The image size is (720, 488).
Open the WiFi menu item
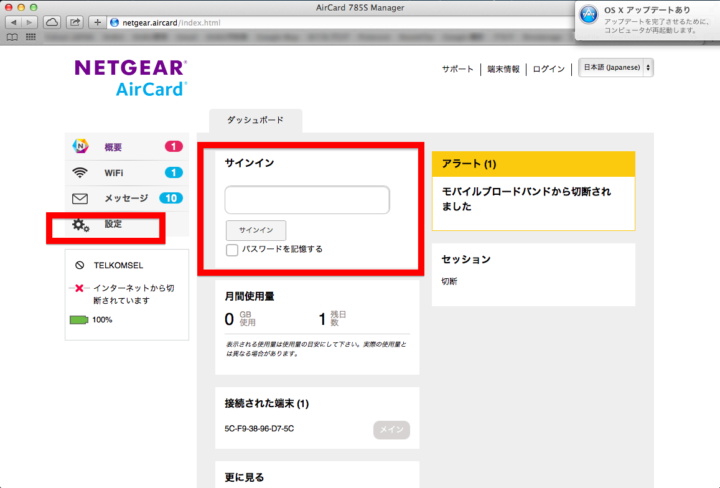pos(127,173)
